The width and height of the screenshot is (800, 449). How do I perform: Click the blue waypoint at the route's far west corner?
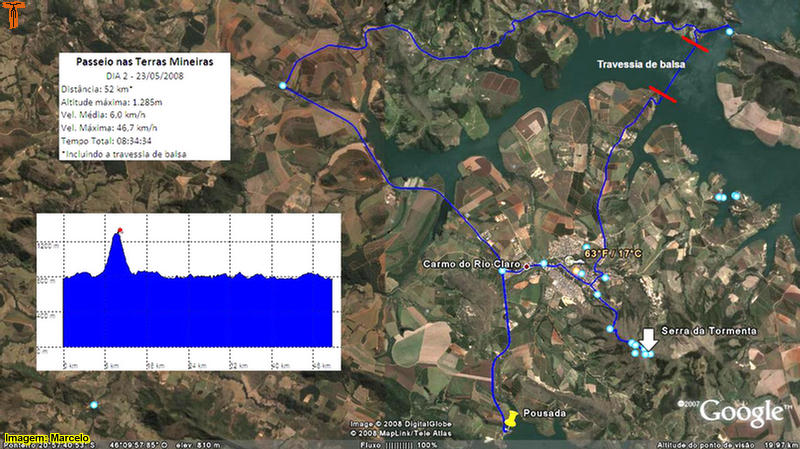pos(283,85)
